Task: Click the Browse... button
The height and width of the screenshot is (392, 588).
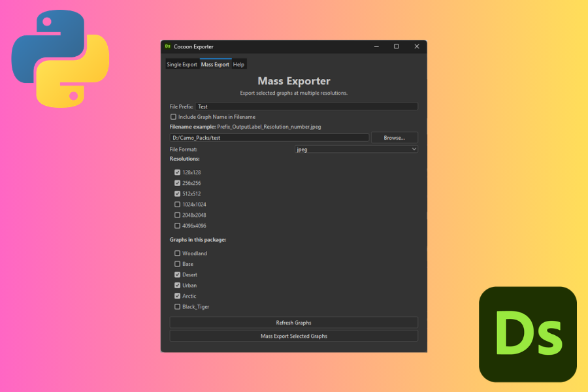Action: pos(394,138)
